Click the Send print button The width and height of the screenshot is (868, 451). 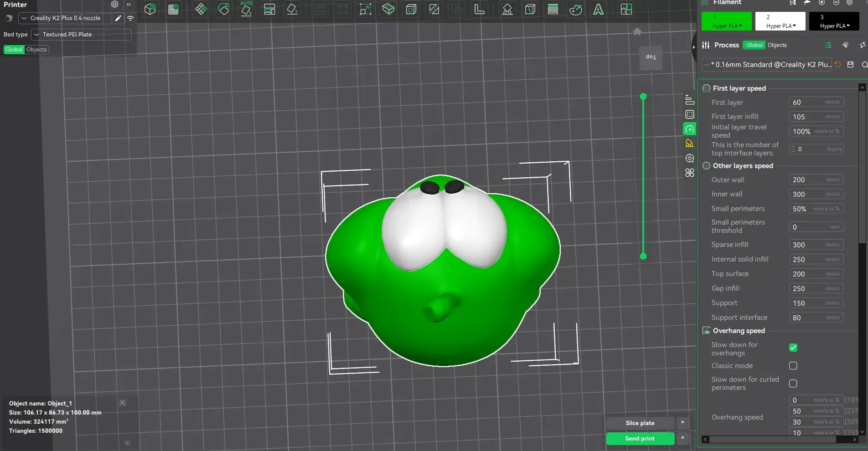[x=640, y=439]
